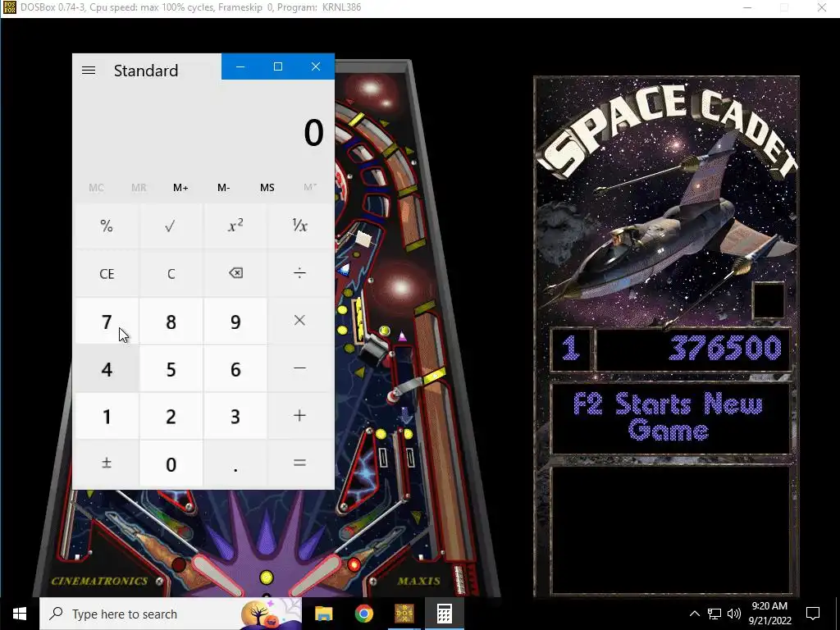Click the divide operator key
The height and width of the screenshot is (630, 840).
pos(299,273)
